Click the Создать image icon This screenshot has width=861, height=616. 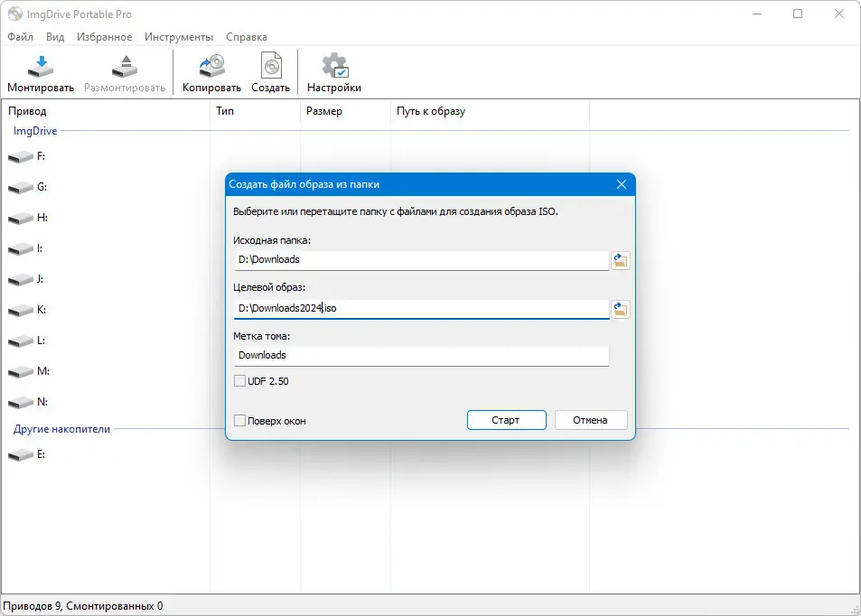(x=271, y=67)
